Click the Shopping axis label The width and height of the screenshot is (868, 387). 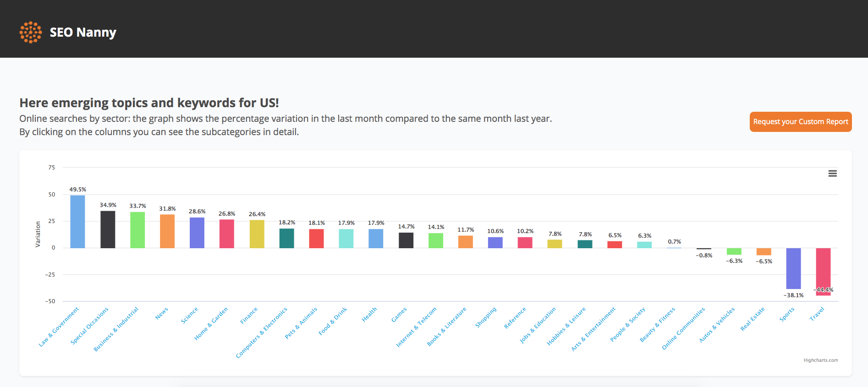tap(486, 317)
